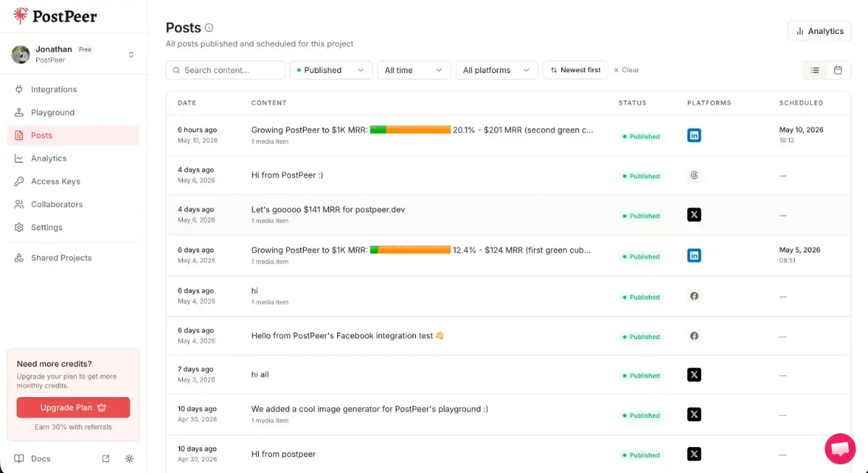868x473 pixels.
Task: Click Facebook icon on the 'hi' post row
Action: click(694, 296)
